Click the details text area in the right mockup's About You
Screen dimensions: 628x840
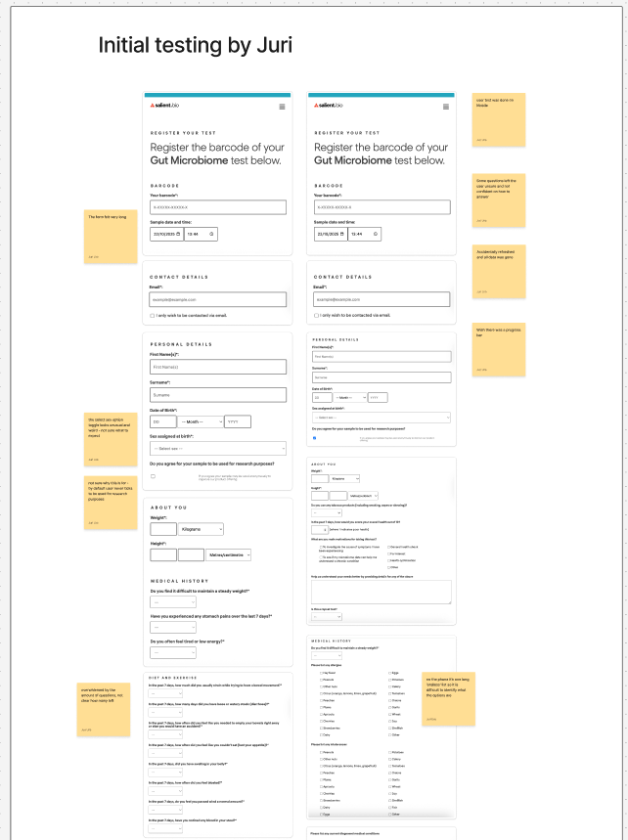tap(381, 593)
